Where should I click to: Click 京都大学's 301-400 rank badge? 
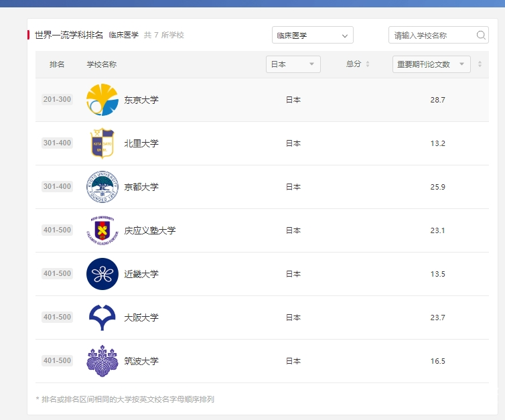57,186
